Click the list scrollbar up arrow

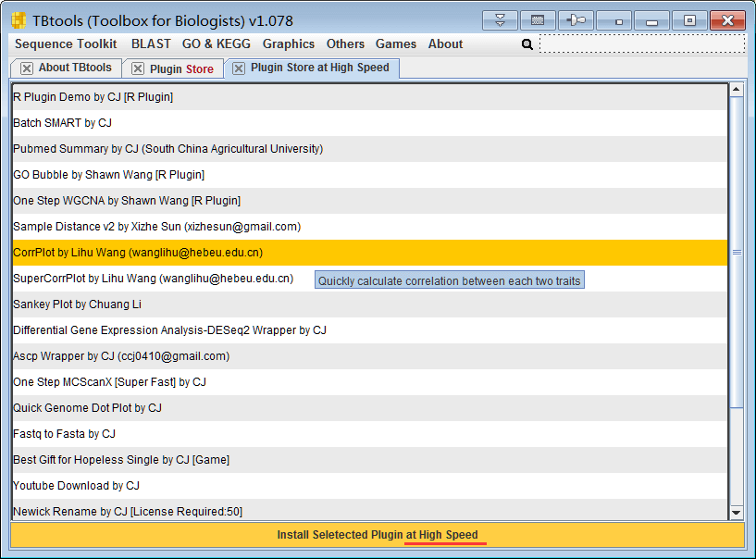point(737,89)
